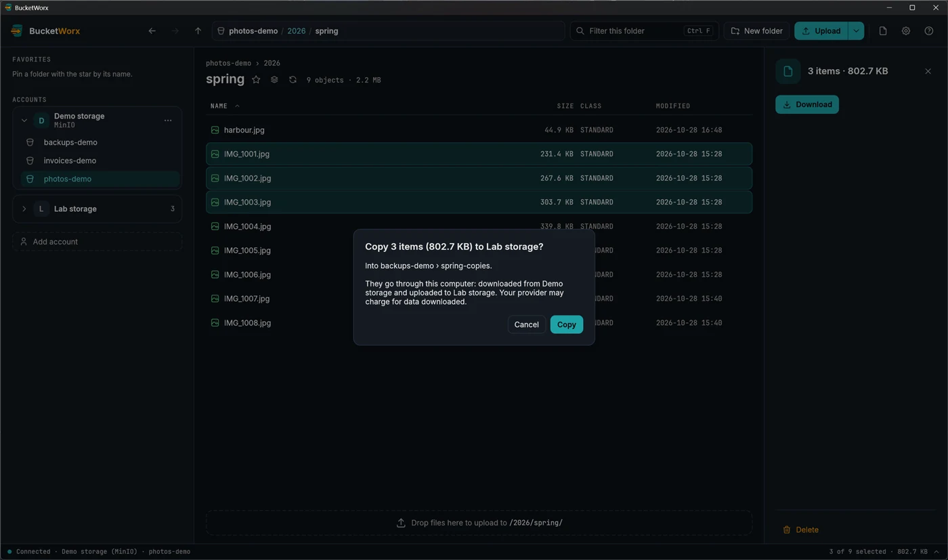Cancel the copy dialog
The image size is (948, 560).
click(x=526, y=324)
